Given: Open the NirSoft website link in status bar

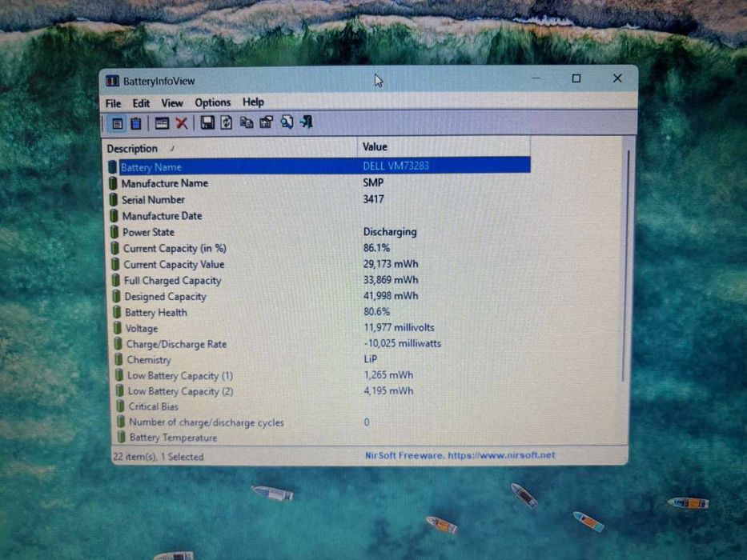Looking at the screenshot, I should [460, 455].
